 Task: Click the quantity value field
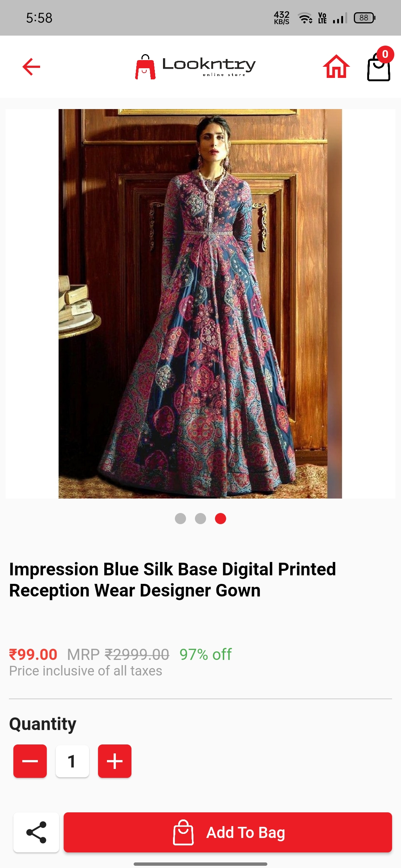(72, 761)
